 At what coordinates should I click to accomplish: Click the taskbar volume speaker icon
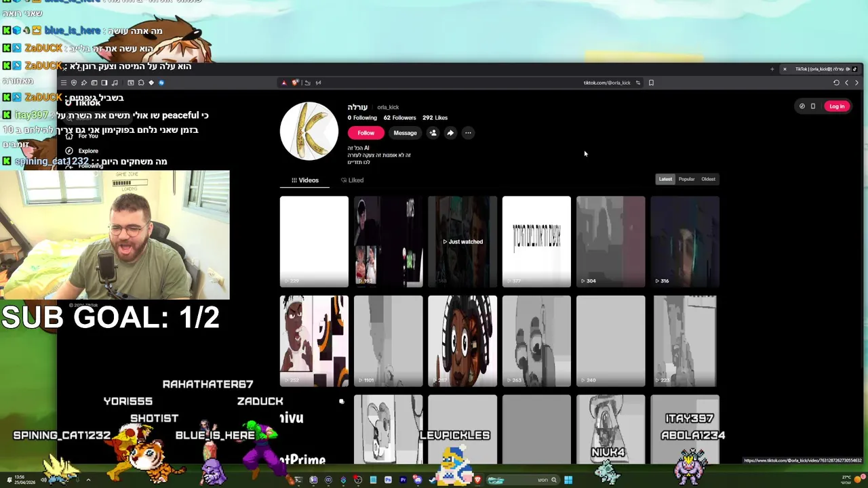(43, 480)
